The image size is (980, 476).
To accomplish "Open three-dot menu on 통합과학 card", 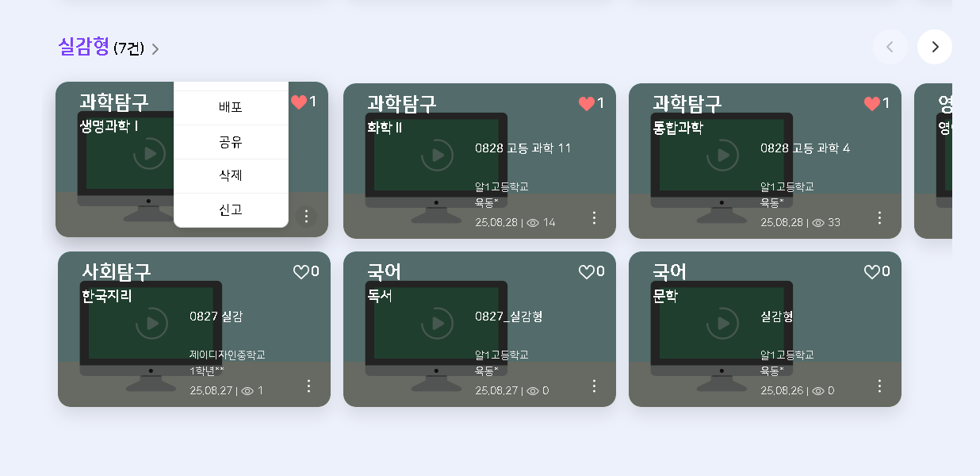I will [879, 217].
